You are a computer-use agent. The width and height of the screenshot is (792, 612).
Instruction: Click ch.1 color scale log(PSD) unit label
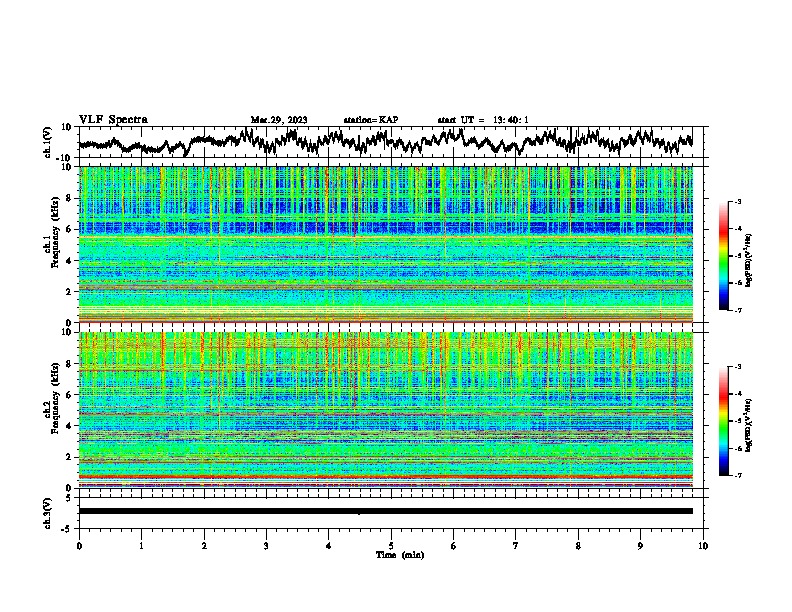tap(749, 261)
